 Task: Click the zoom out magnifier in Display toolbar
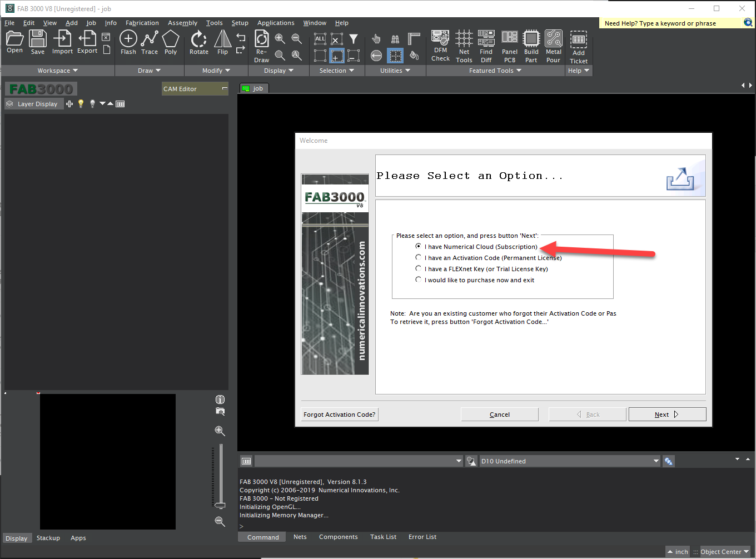point(297,39)
